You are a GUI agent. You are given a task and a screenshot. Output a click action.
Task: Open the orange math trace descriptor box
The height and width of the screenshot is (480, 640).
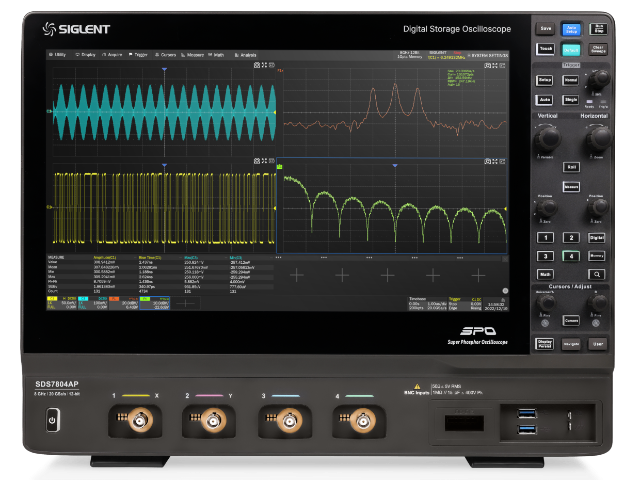click(x=124, y=303)
